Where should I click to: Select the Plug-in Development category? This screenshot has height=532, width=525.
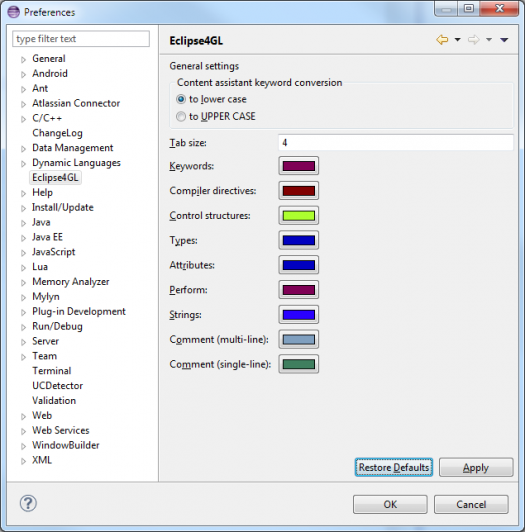[x=79, y=311]
